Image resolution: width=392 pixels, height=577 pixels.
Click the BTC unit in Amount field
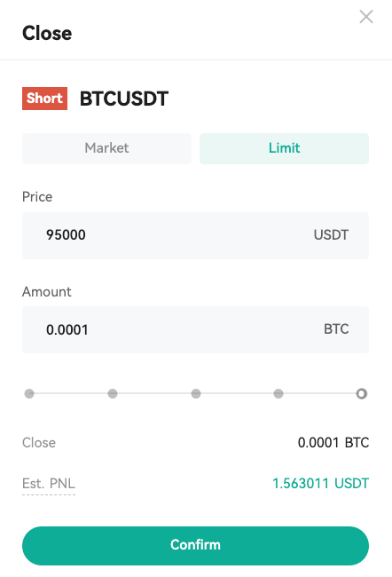(x=336, y=329)
